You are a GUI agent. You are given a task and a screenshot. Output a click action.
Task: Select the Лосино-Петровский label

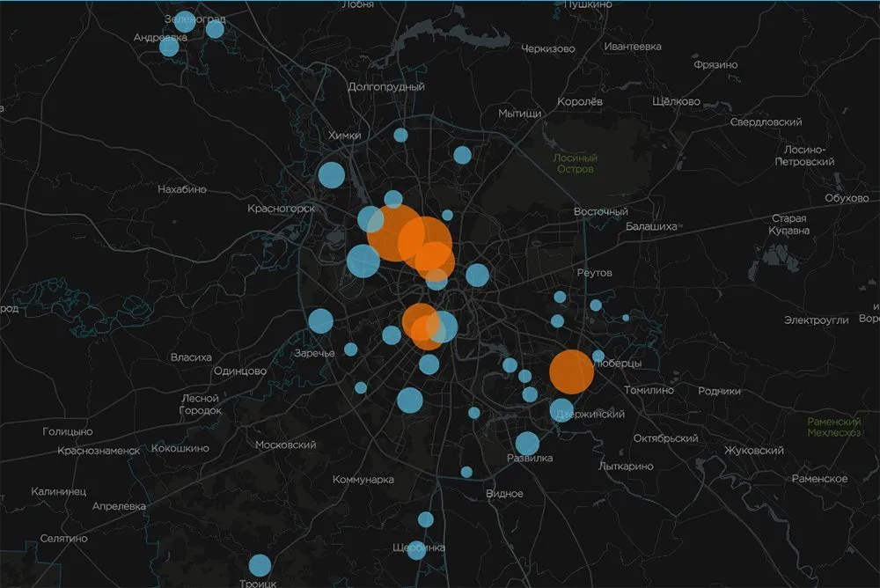805,156
